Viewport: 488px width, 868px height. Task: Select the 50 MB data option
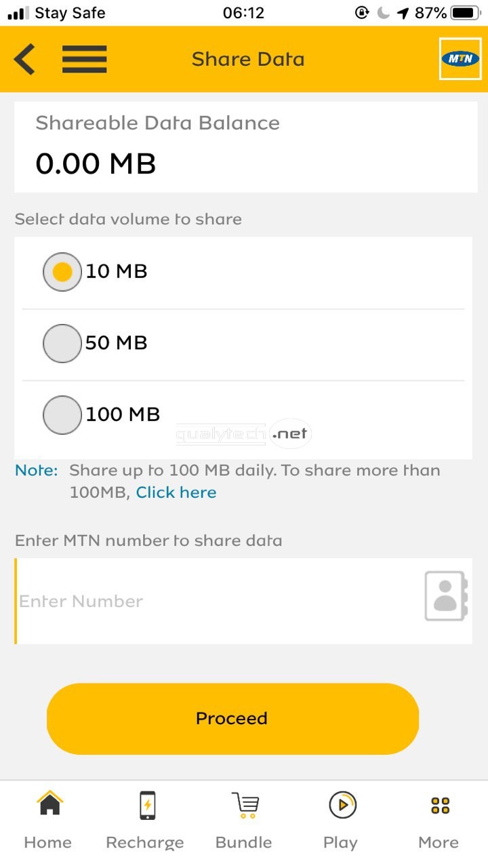62,343
